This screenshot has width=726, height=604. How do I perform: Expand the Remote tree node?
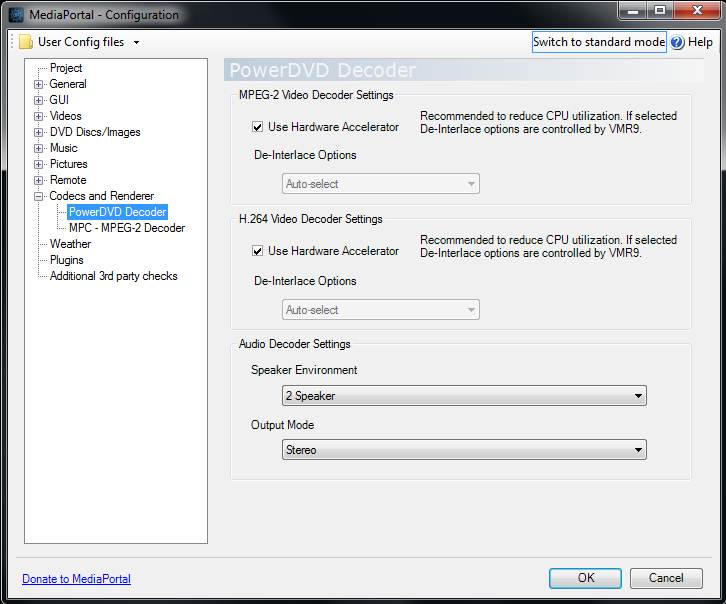pyautogui.click(x=38, y=181)
